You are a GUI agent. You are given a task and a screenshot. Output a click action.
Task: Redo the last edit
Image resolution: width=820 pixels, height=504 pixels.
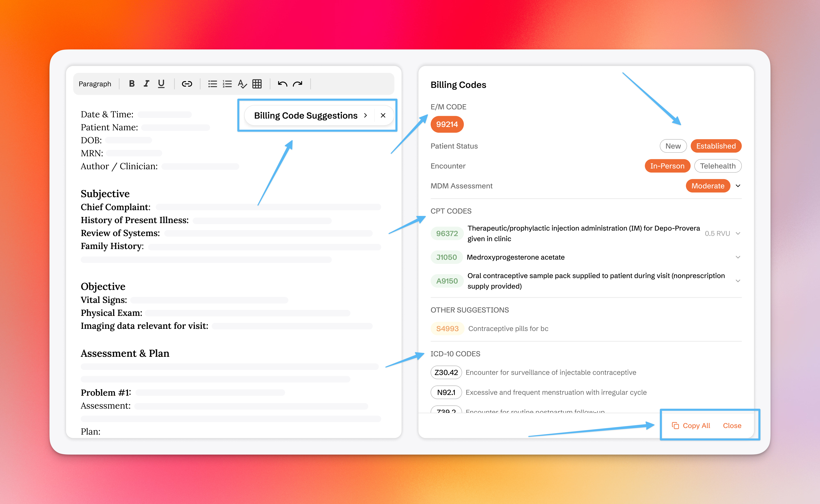point(298,84)
